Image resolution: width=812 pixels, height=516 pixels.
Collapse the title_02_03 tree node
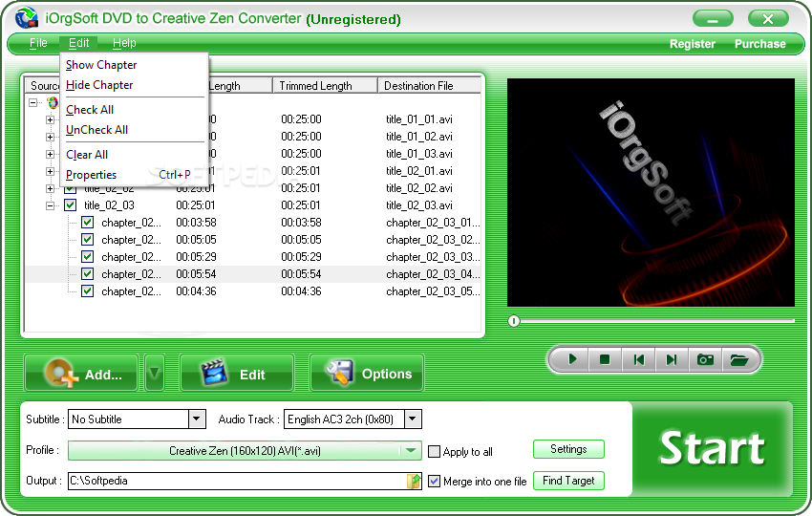point(50,205)
